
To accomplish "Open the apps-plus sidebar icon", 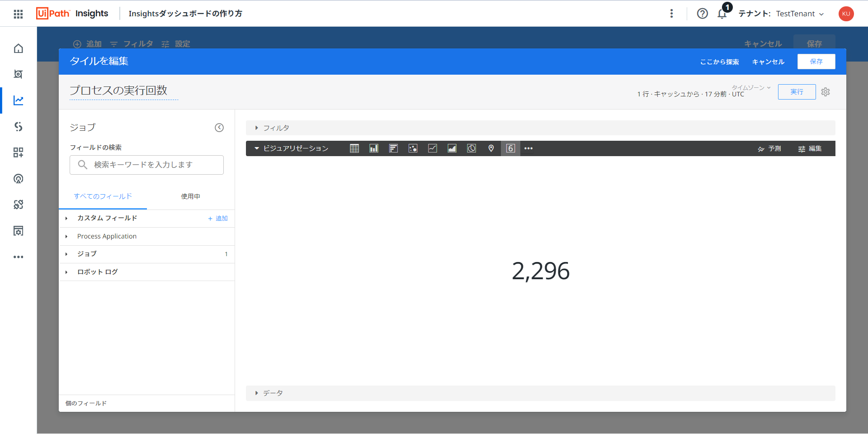I will 18,153.
